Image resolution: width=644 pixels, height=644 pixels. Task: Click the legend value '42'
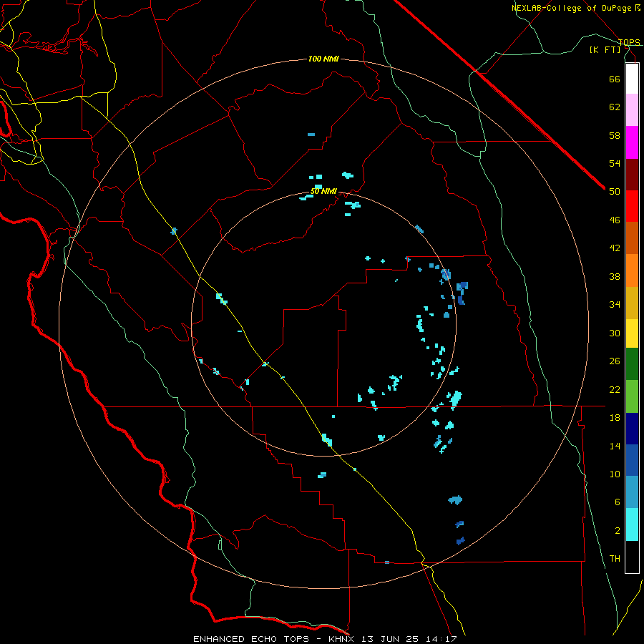(x=615, y=248)
